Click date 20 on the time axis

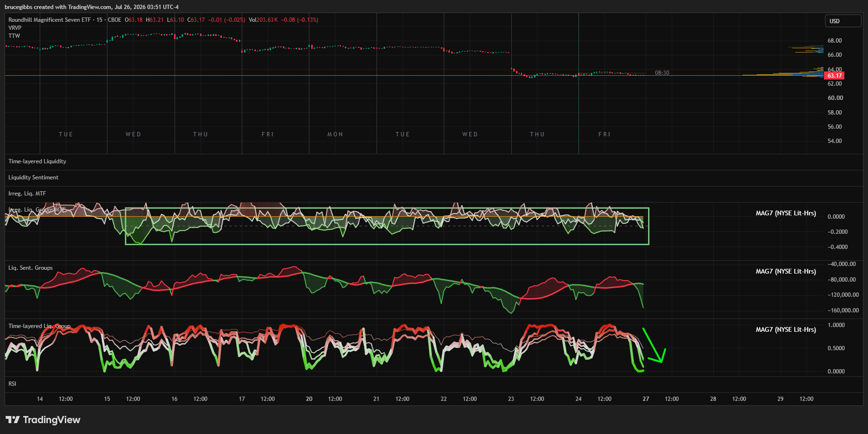coord(309,399)
